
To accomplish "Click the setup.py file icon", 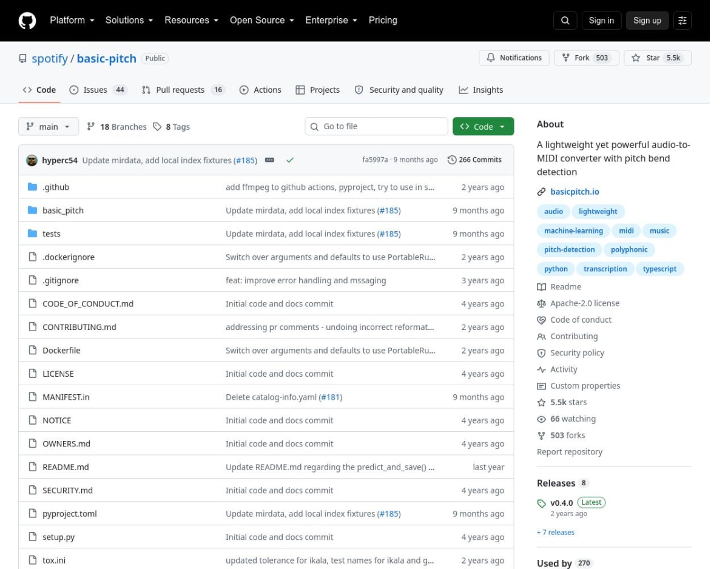I will (33, 537).
